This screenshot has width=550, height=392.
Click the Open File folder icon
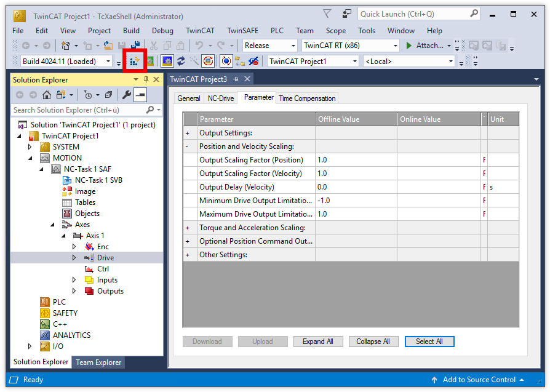click(x=108, y=46)
